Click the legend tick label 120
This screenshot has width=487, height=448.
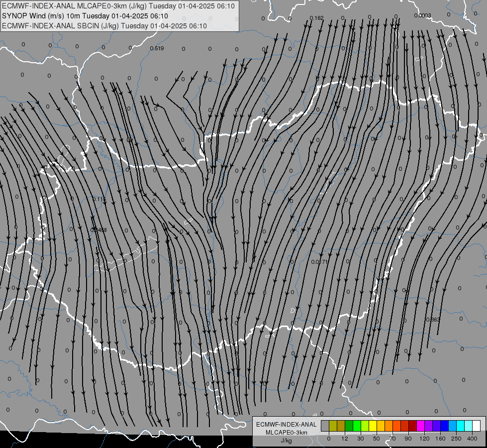pos(424,439)
